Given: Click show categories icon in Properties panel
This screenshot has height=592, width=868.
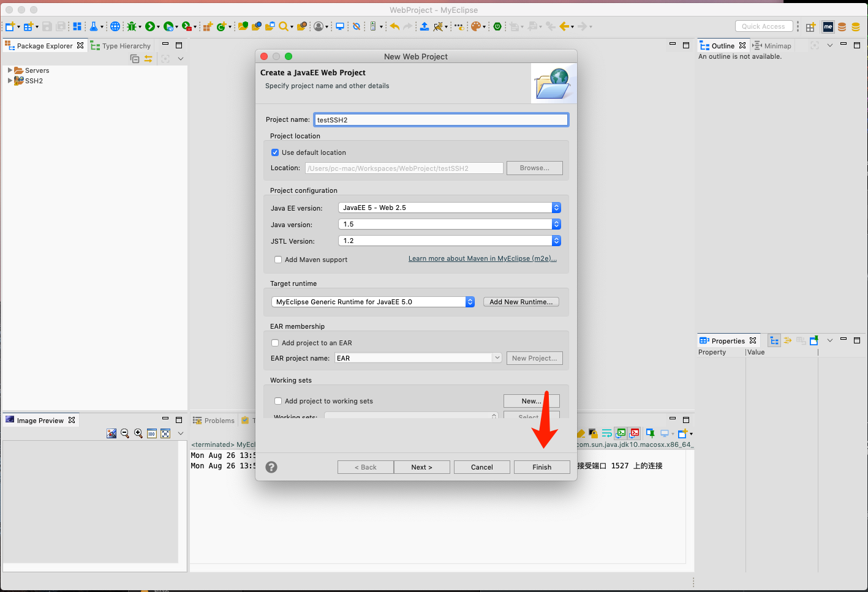Looking at the screenshot, I should pos(774,340).
